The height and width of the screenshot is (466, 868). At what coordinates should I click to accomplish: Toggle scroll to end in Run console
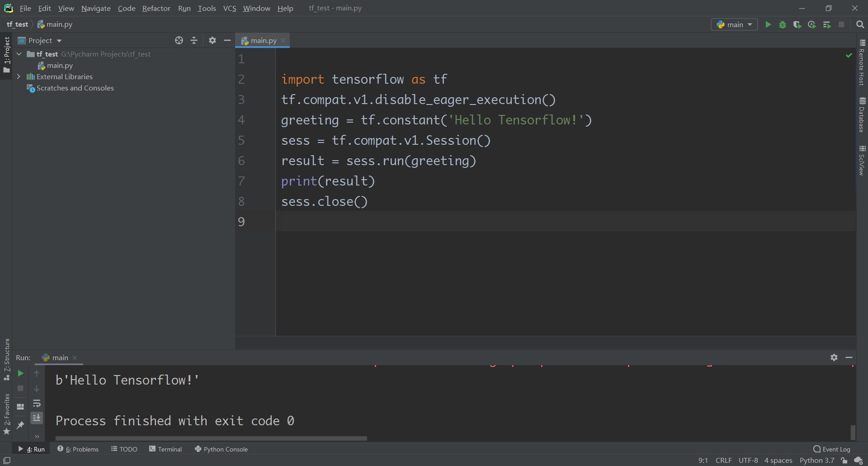[37, 418]
